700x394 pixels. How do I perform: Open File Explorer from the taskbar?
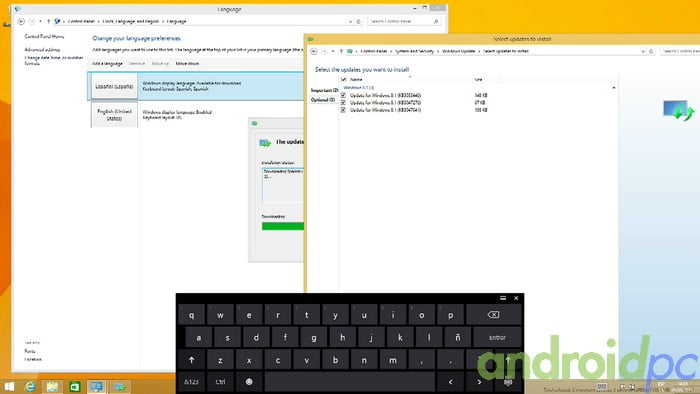52,386
